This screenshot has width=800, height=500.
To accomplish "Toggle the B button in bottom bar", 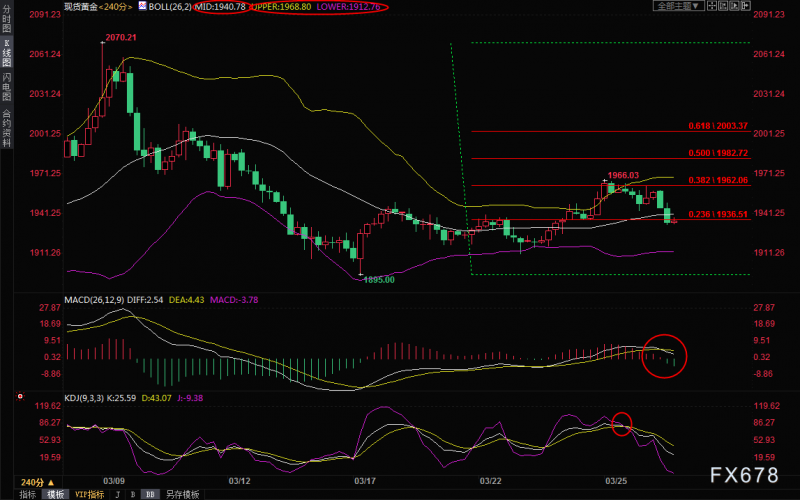I will tap(133, 494).
